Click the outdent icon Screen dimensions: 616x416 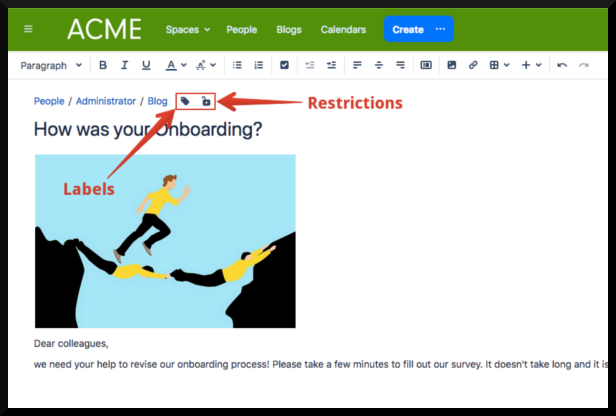tap(310, 65)
